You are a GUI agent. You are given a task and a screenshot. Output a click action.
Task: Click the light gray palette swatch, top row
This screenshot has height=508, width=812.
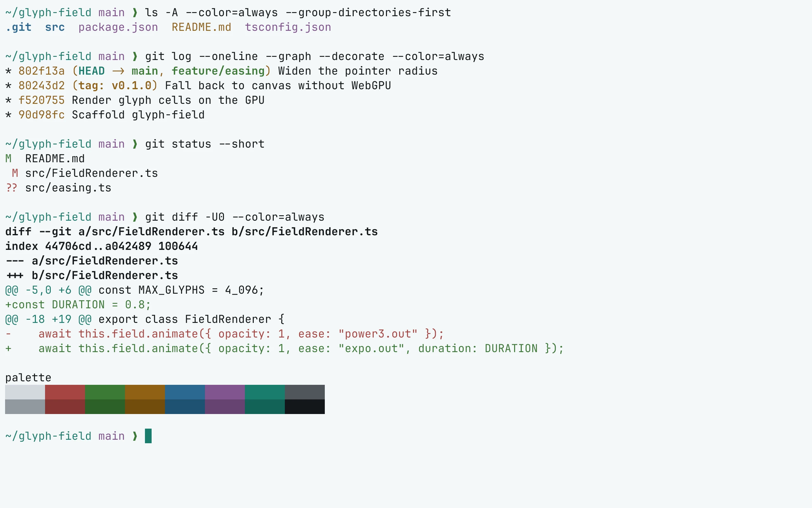[x=25, y=392]
